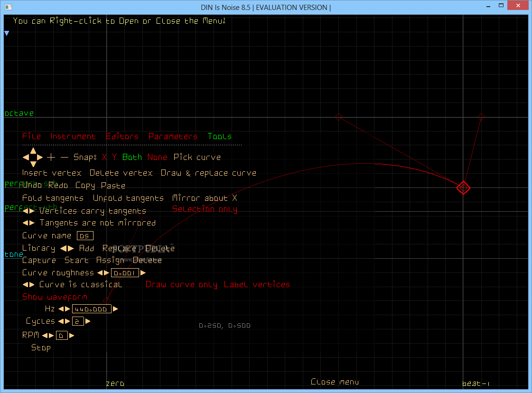Image resolution: width=532 pixels, height=393 pixels.
Task: Expand more options arrow after Cycles field
Action: [87, 321]
